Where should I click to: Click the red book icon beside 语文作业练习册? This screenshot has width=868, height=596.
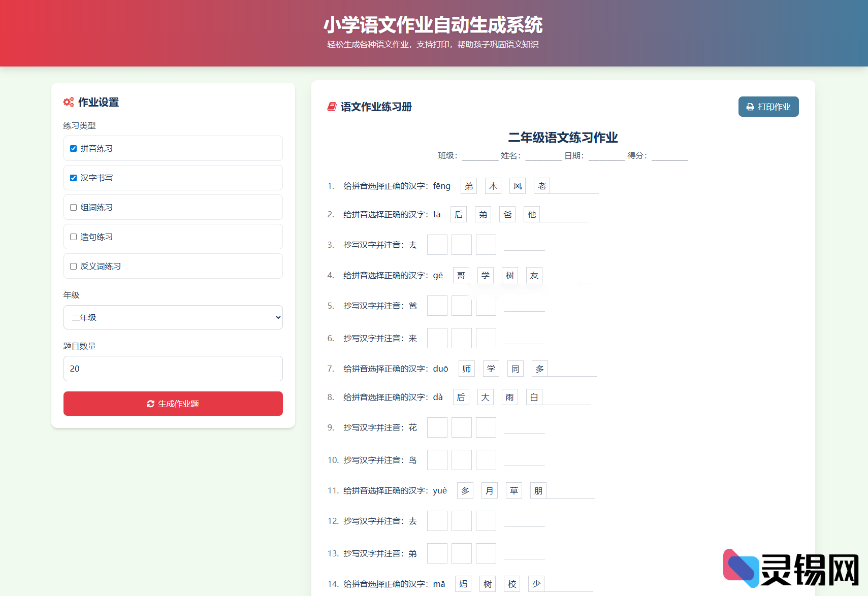click(x=331, y=107)
